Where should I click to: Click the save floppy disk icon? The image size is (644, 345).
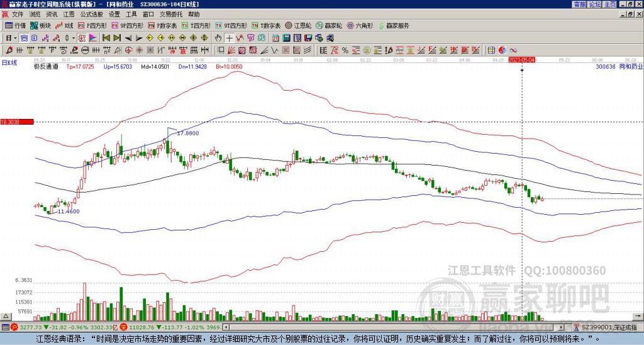pyautogui.click(x=308, y=38)
